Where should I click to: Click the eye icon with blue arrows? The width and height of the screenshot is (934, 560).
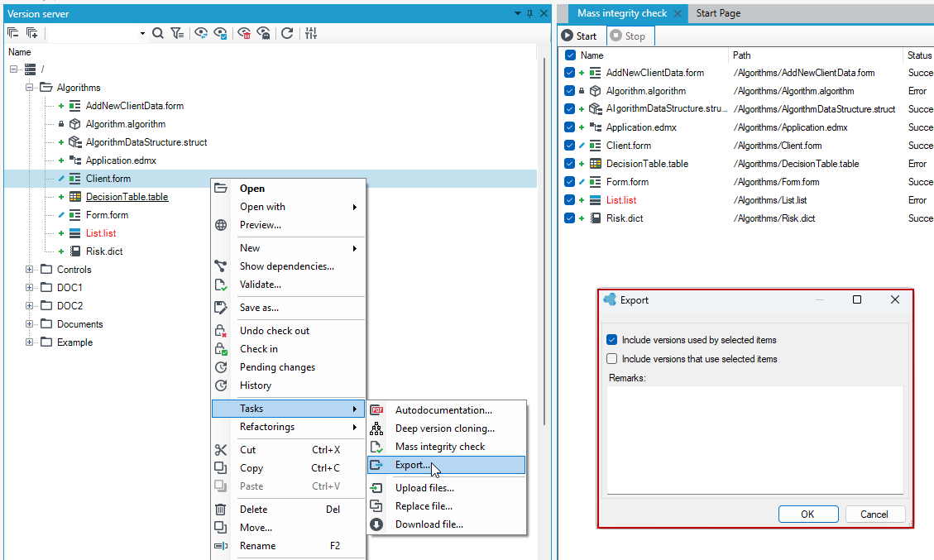tap(201, 33)
